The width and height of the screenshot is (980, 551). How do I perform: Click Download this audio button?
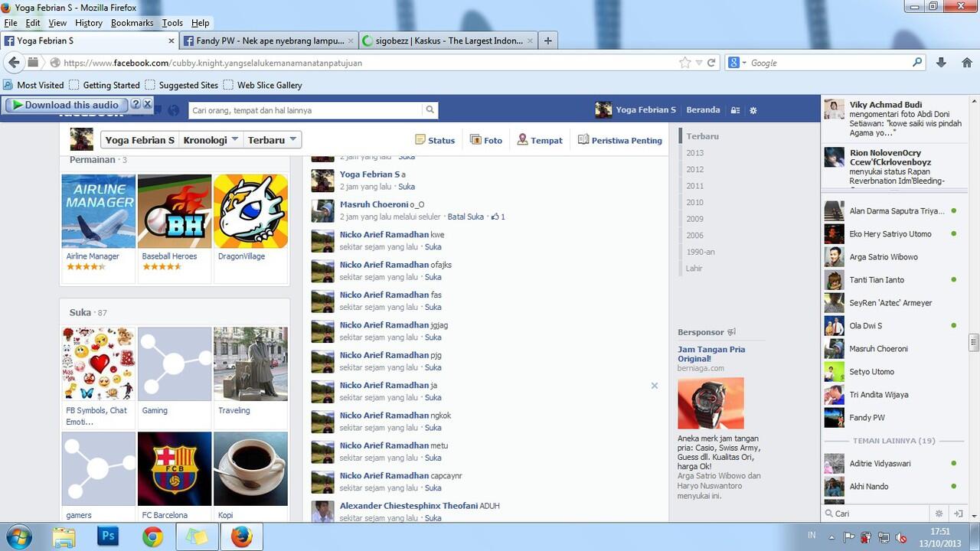pos(67,105)
